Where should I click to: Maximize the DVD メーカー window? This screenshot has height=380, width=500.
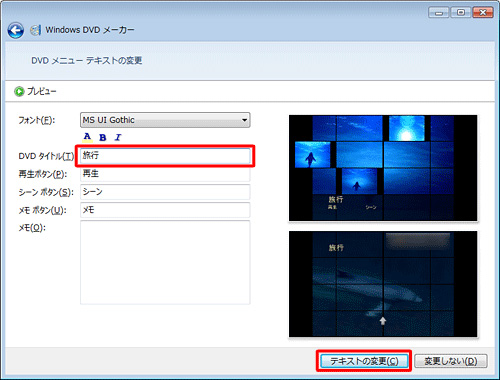461,13
